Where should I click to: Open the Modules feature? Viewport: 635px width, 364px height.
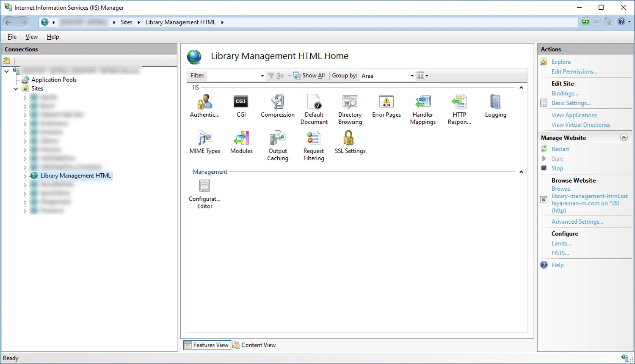coord(241,142)
